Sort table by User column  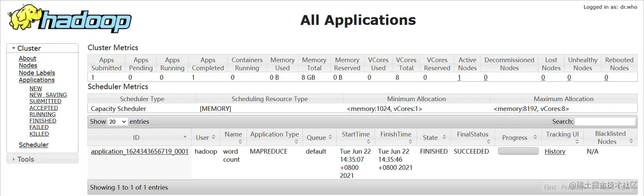(x=205, y=137)
